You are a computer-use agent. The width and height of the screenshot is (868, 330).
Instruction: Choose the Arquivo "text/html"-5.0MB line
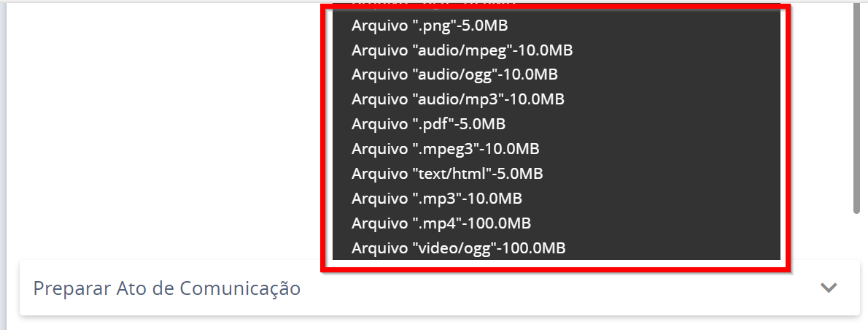coord(447,174)
